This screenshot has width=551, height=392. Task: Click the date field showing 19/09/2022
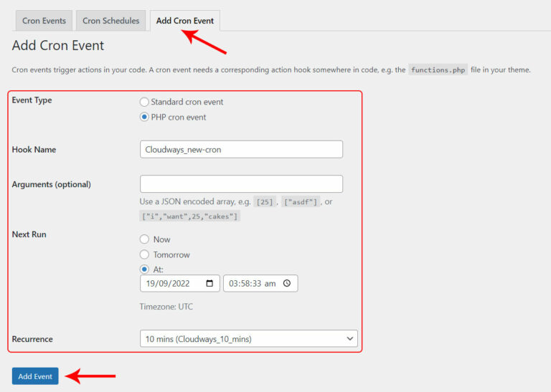pos(172,283)
